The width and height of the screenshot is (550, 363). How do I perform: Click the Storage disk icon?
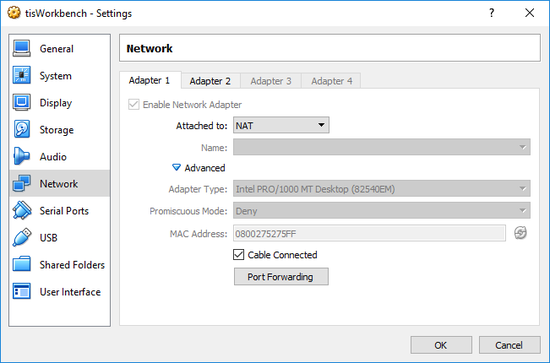(22, 129)
